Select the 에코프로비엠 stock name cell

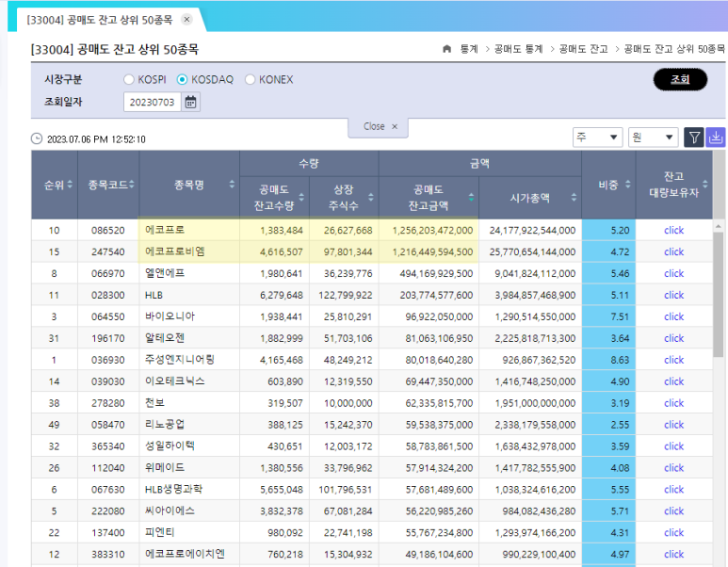pos(189,251)
